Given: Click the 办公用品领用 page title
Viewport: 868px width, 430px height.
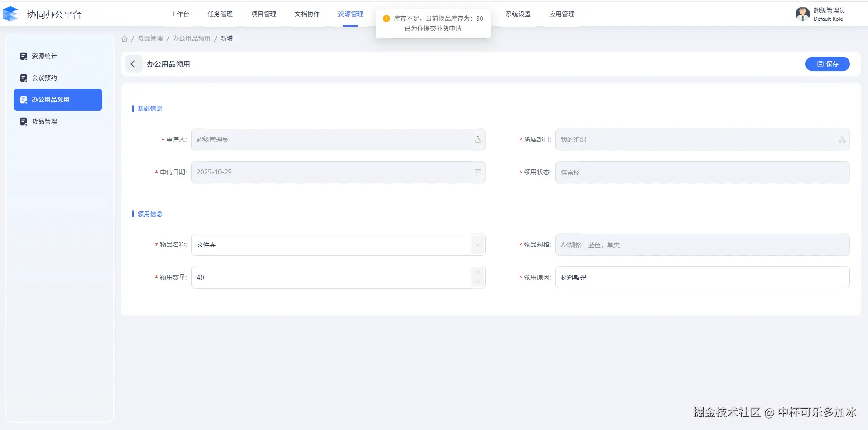Looking at the screenshot, I should point(168,64).
